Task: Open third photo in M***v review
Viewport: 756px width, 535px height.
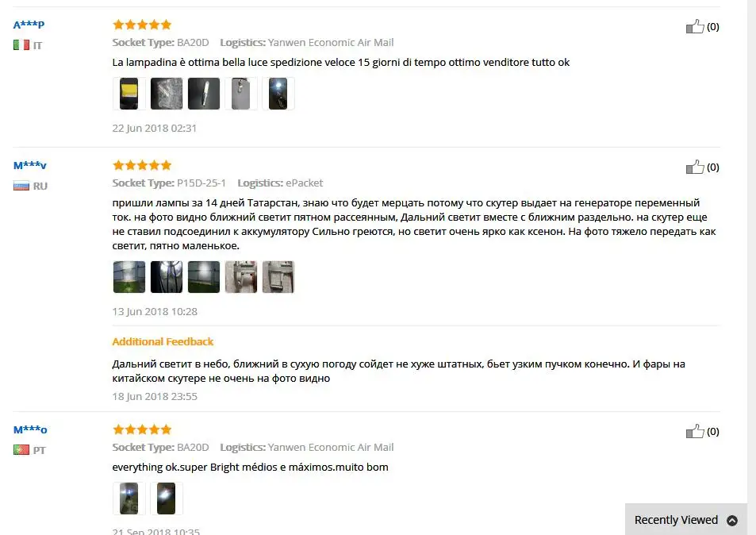Action: click(x=203, y=277)
